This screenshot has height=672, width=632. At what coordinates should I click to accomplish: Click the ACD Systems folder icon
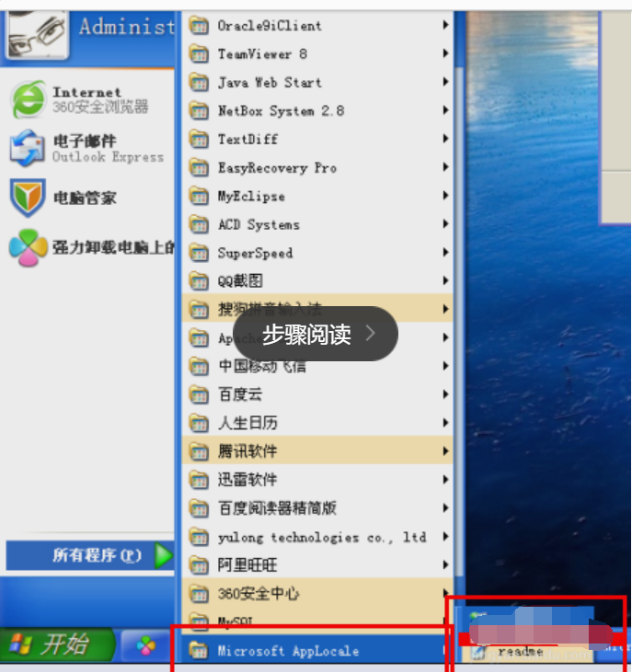199,224
